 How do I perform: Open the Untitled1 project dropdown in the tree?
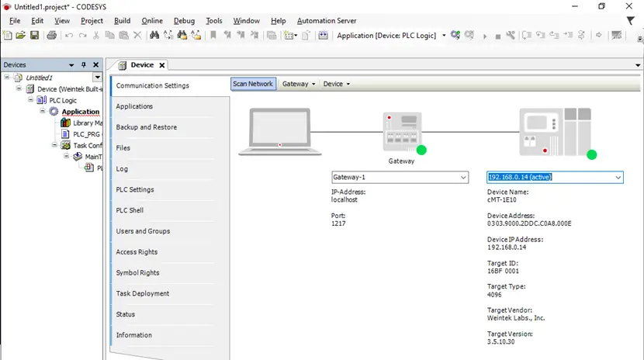click(97, 77)
